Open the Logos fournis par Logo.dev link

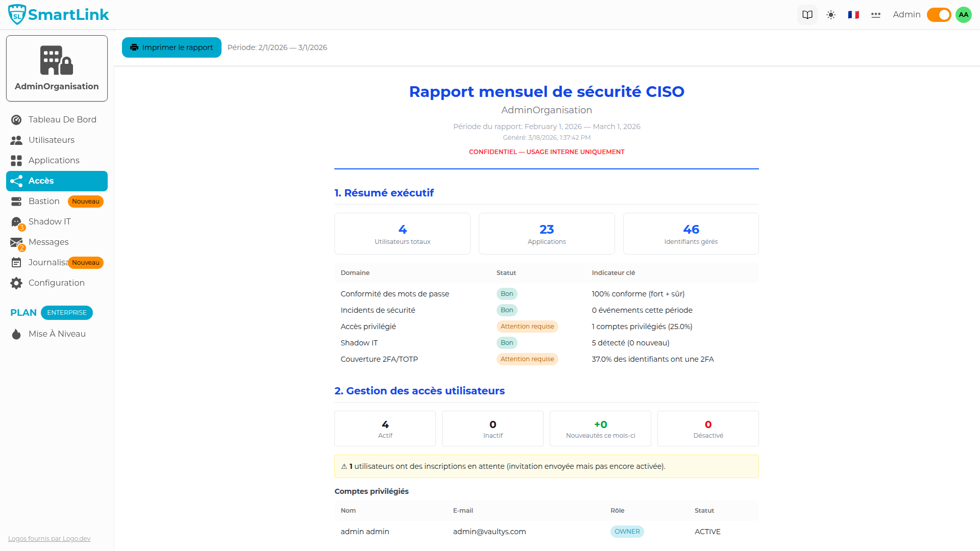(48, 538)
